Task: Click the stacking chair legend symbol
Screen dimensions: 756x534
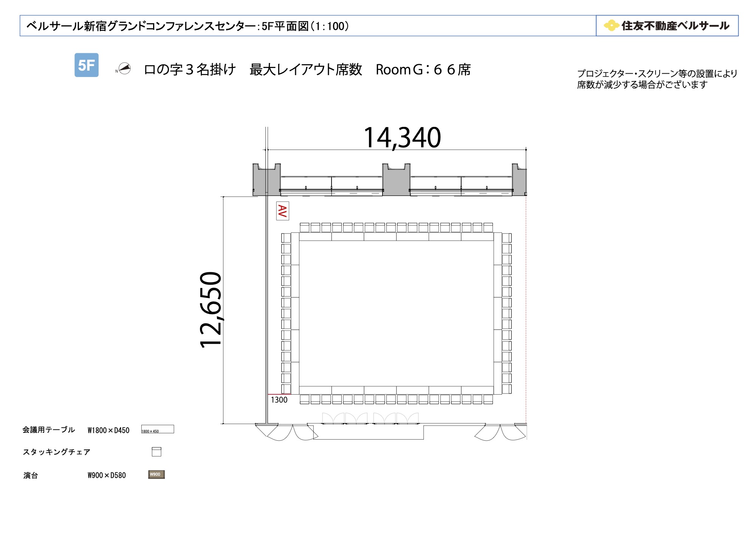Action: pyautogui.click(x=156, y=452)
